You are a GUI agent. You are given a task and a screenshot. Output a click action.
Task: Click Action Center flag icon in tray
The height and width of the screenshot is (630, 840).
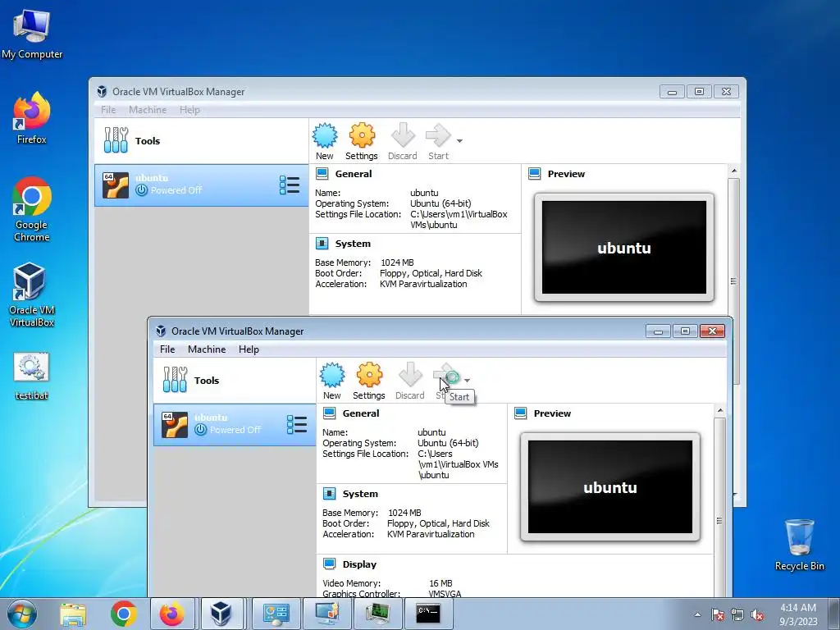click(717, 614)
